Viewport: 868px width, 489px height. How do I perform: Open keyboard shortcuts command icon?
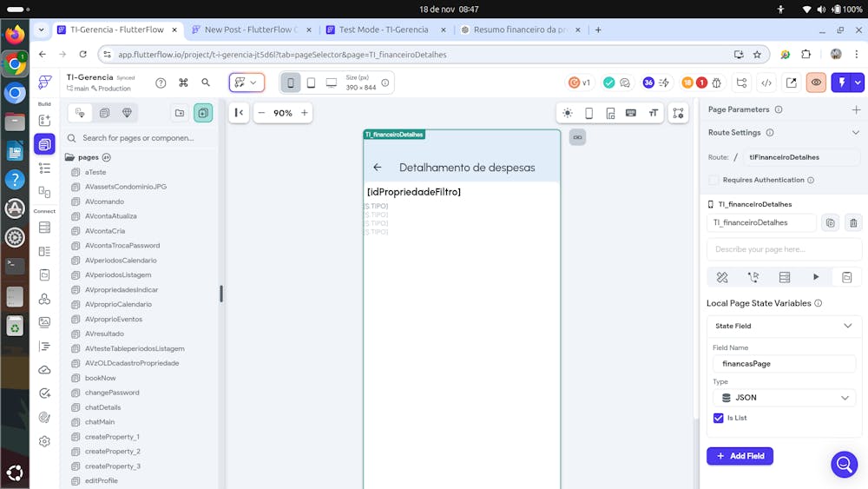[x=183, y=83]
